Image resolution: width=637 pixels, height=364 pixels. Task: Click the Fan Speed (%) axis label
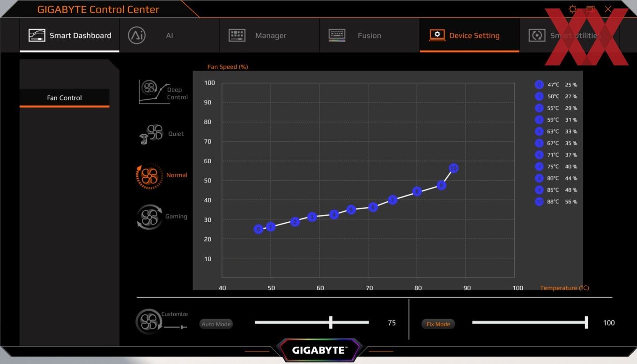[x=228, y=67]
